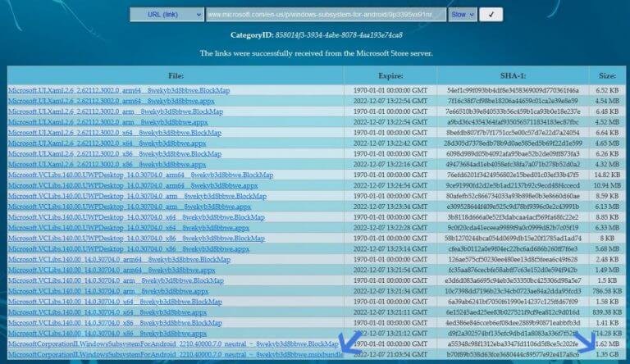Click VCLibs.140.00.UWPDesktop x64 BlockMap link
630x364 pixels.
coord(136,217)
